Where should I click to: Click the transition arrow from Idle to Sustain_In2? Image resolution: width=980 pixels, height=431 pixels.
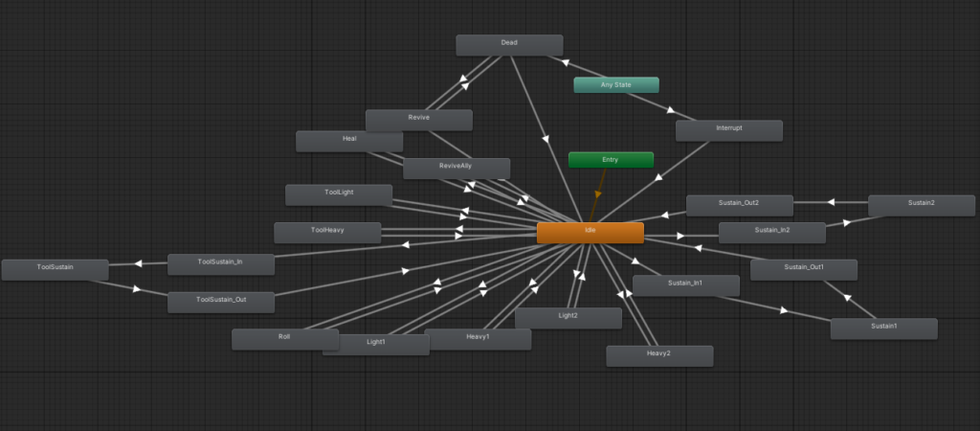click(681, 236)
